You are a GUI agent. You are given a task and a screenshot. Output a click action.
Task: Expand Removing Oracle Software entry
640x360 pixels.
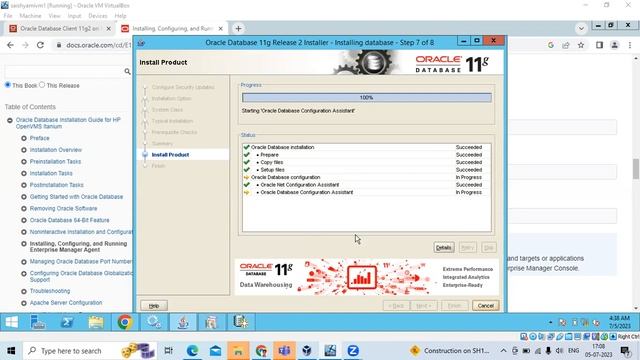point(24,209)
